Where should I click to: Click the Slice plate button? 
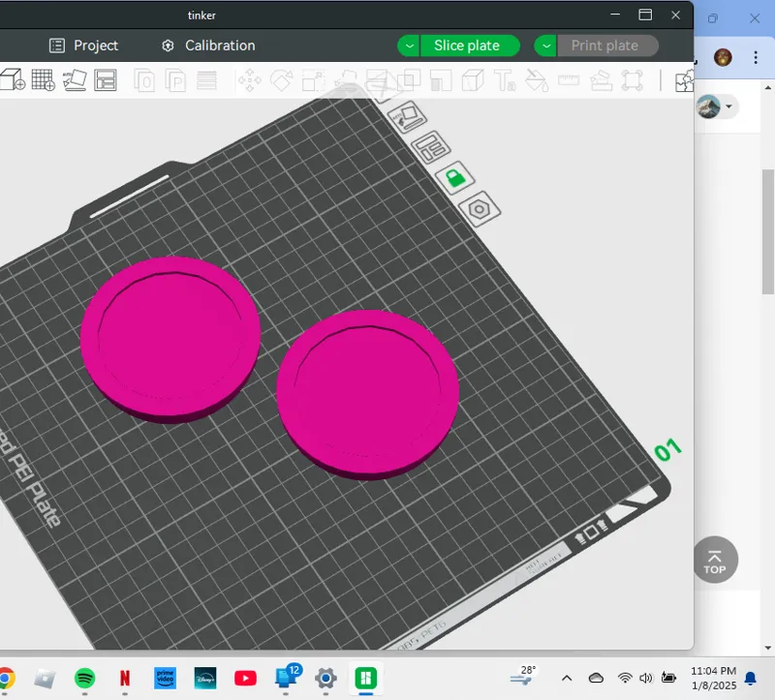[467, 46]
